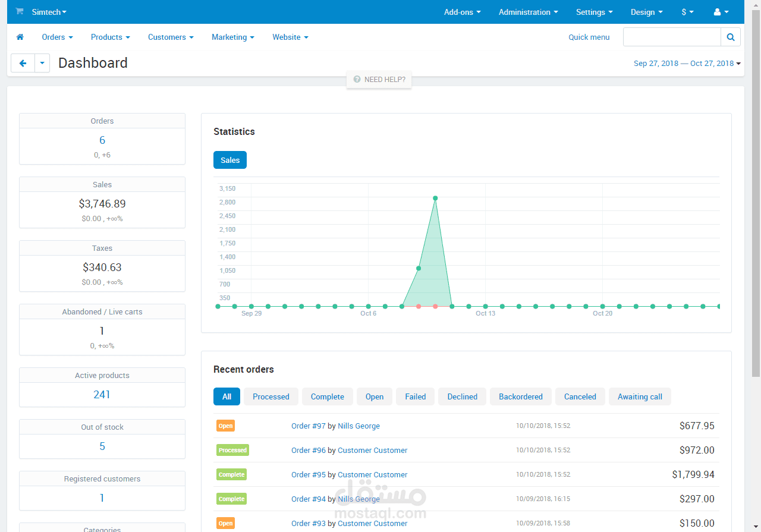The width and height of the screenshot is (761, 532).
Task: Click the Open status badge of Order #97
Action: [x=225, y=426]
